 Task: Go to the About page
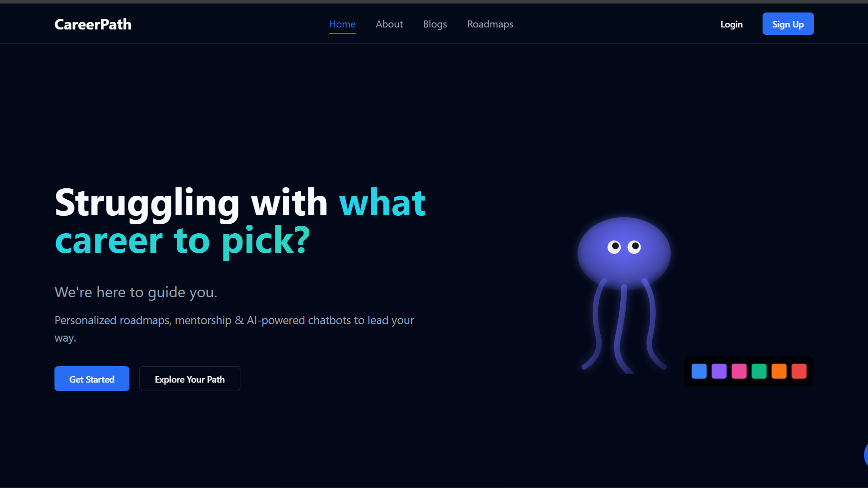click(389, 24)
